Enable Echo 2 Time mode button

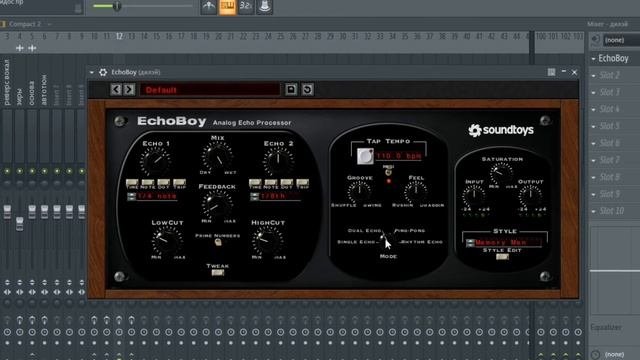(x=255, y=182)
